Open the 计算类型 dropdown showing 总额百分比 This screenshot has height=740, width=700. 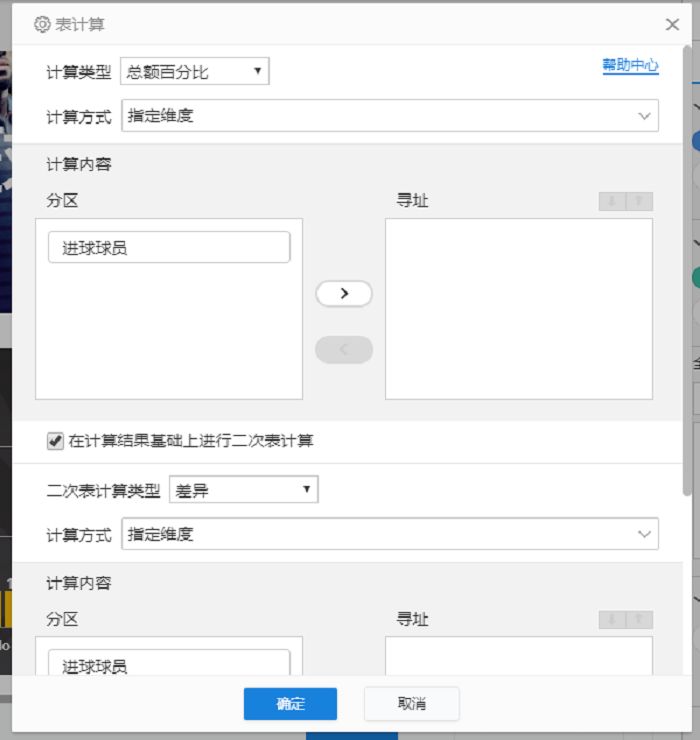[x=194, y=71]
